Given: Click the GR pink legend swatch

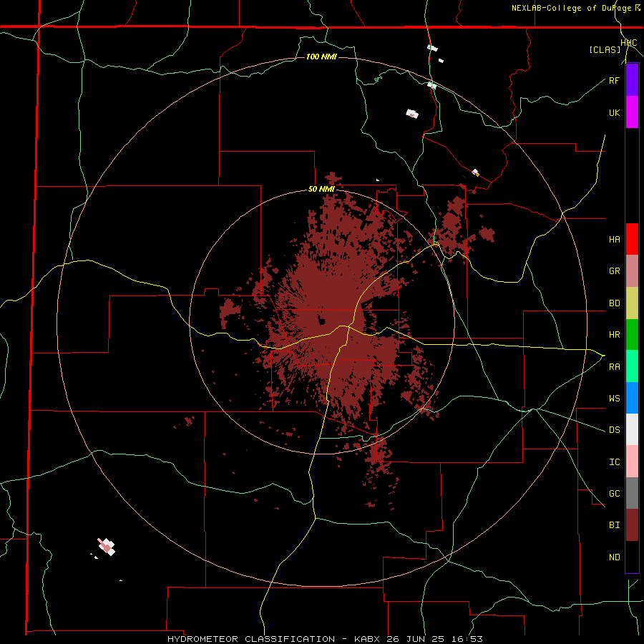Looking at the screenshot, I should (x=632, y=271).
